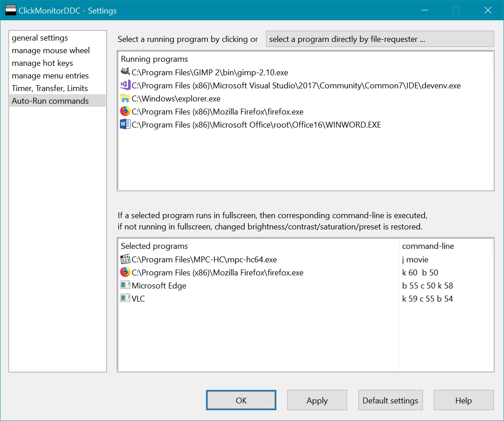Select Auto-Run commands section
504x421 pixels.
tap(58, 101)
